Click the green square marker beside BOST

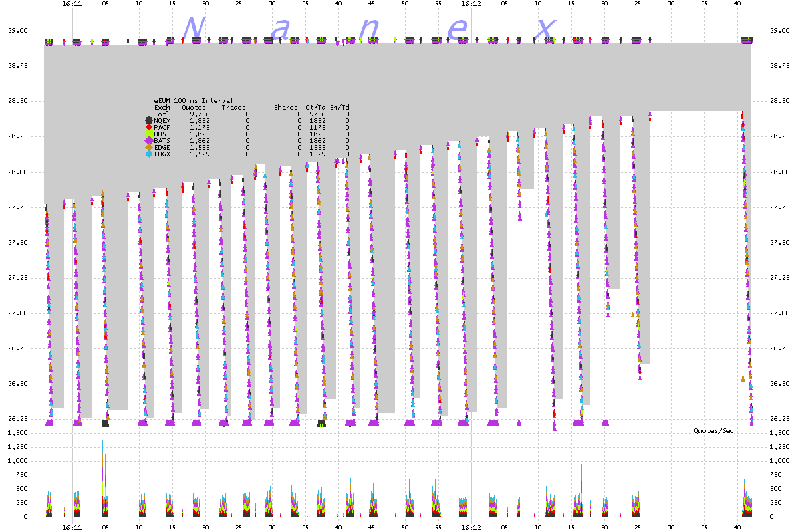(149, 134)
